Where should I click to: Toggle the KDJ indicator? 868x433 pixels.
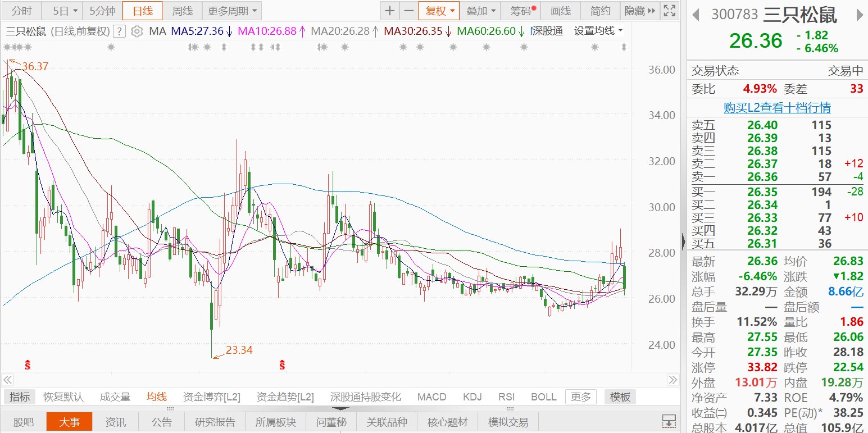pos(472,397)
